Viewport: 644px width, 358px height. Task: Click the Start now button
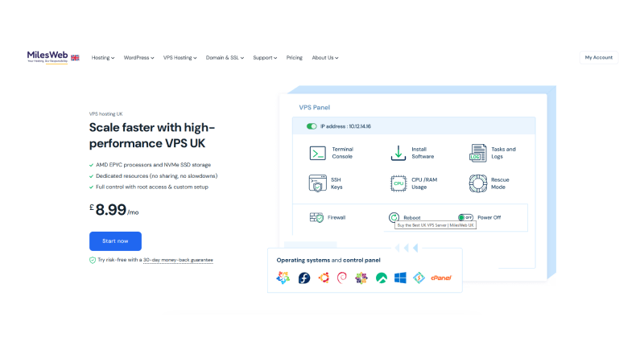115,241
